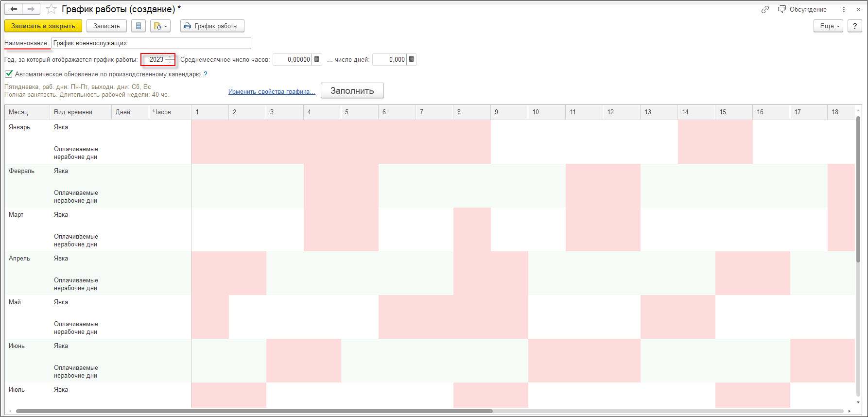
Task: Click the Записать button
Action: (x=106, y=26)
